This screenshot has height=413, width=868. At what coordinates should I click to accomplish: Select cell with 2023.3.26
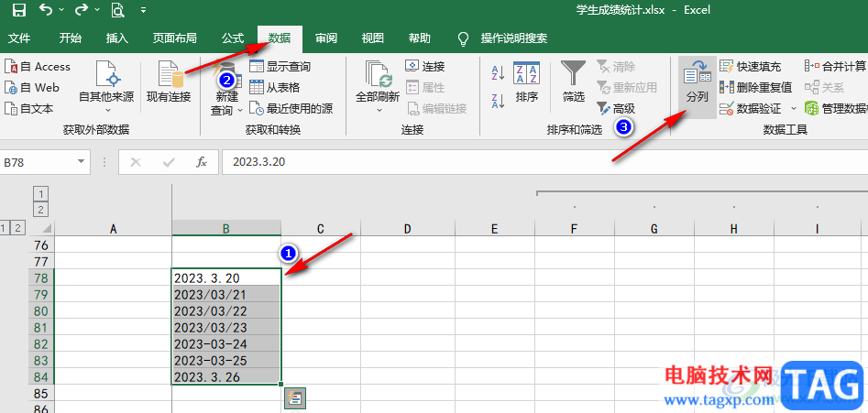[226, 377]
